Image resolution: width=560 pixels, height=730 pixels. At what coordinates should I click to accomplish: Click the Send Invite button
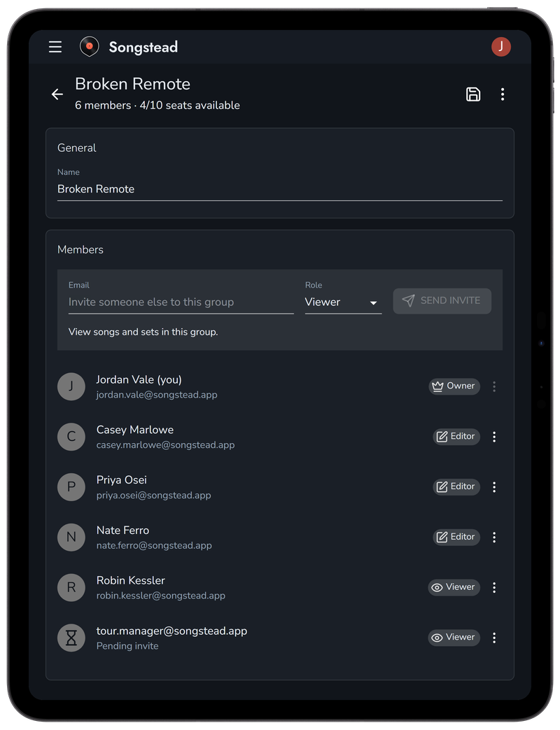pos(442,301)
